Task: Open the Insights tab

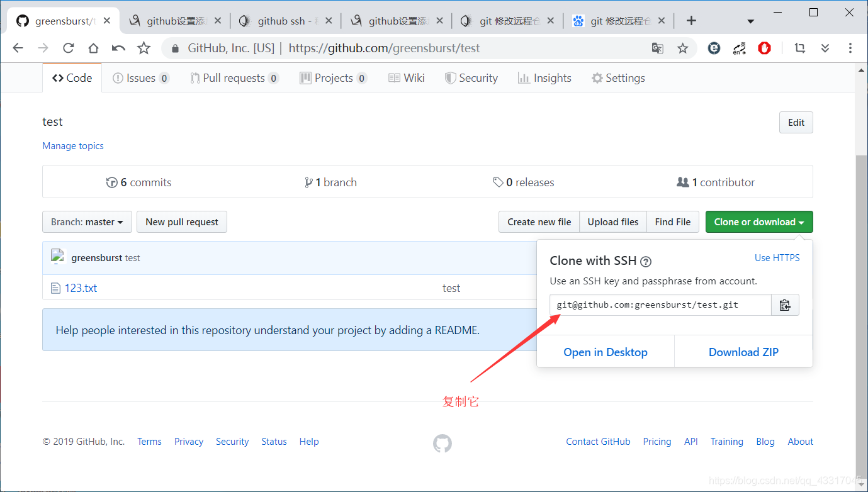Action: (x=544, y=78)
